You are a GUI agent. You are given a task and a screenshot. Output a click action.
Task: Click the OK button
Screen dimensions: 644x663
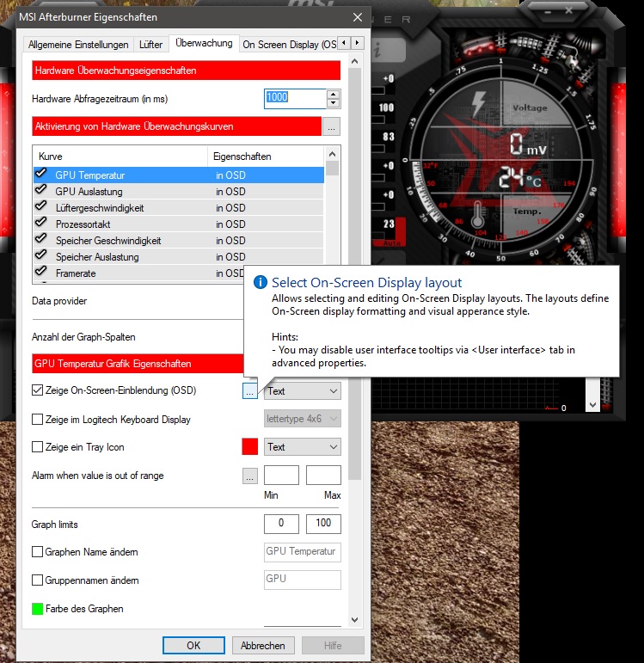pos(193,645)
